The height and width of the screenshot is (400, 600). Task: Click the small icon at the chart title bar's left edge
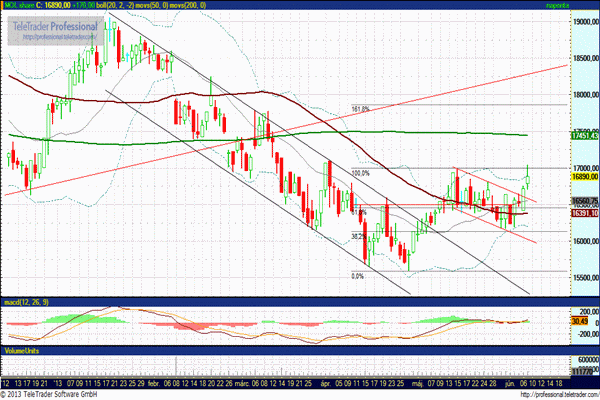[6, 5]
